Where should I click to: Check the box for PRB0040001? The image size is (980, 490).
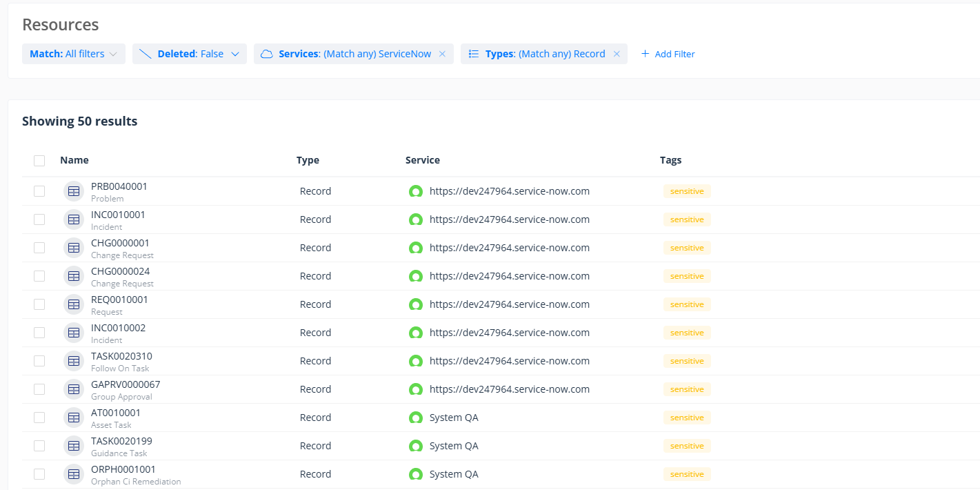click(39, 191)
